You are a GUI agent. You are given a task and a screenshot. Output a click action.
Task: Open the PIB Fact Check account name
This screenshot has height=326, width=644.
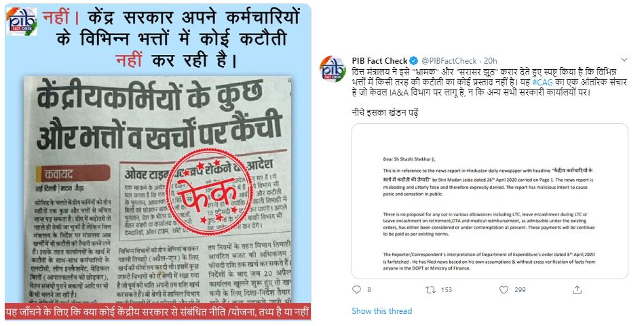coord(379,61)
